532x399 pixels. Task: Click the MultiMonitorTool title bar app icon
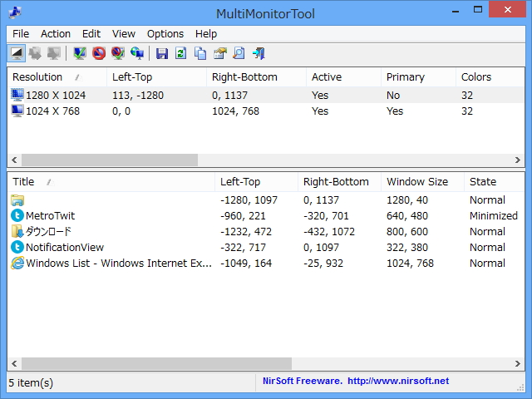click(15, 13)
